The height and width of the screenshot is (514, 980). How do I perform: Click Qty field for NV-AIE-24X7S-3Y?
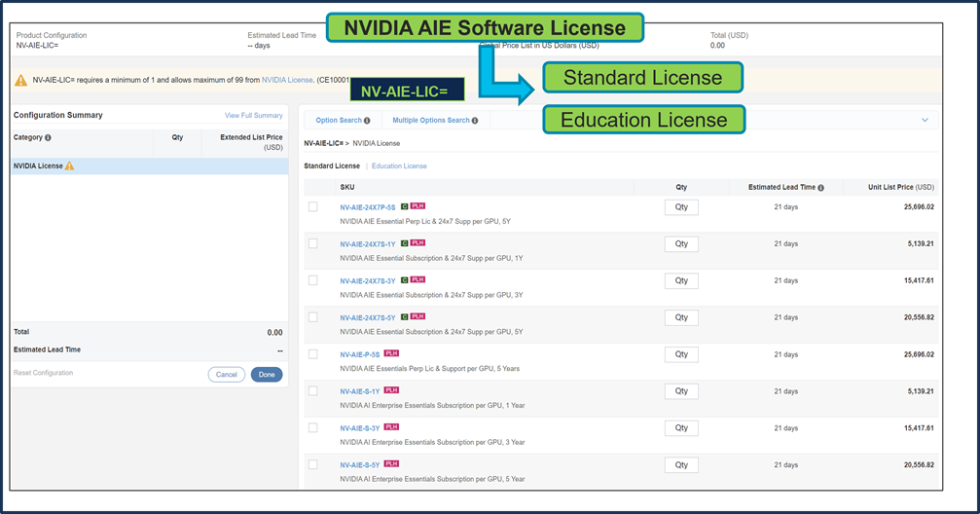[681, 281]
